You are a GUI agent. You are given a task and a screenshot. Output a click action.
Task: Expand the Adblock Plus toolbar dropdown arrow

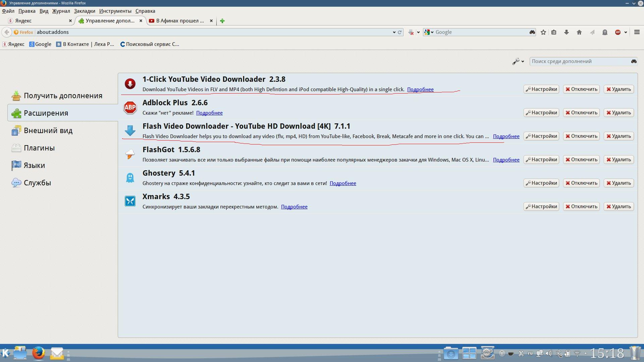[x=626, y=32]
